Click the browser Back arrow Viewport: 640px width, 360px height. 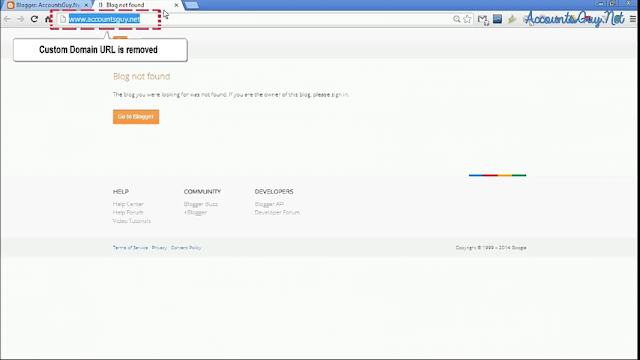[7, 19]
